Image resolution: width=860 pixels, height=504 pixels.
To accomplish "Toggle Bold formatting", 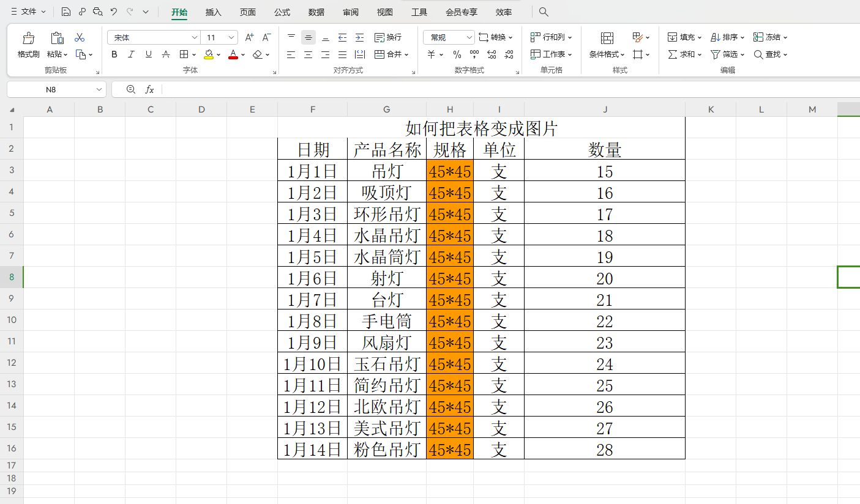I will pos(114,54).
